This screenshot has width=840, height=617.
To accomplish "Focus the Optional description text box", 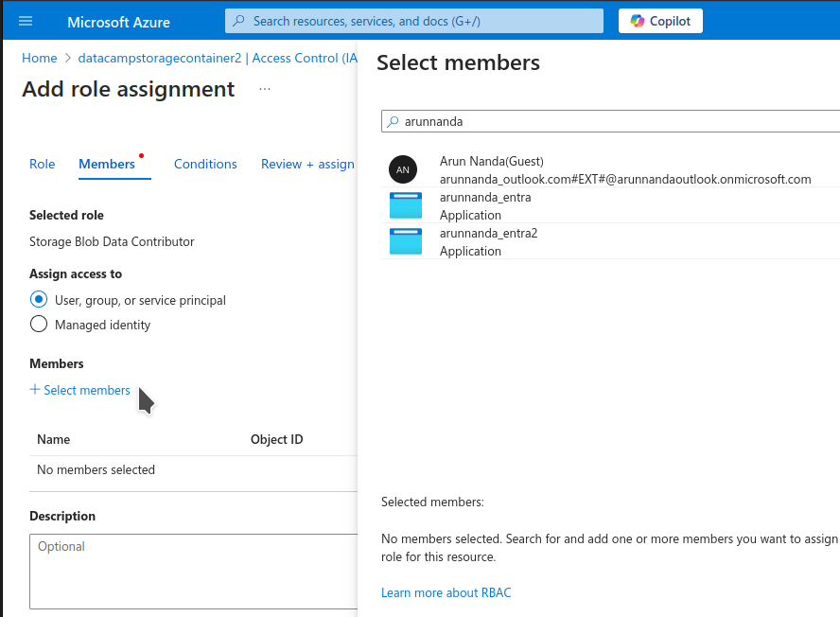I will [193, 572].
